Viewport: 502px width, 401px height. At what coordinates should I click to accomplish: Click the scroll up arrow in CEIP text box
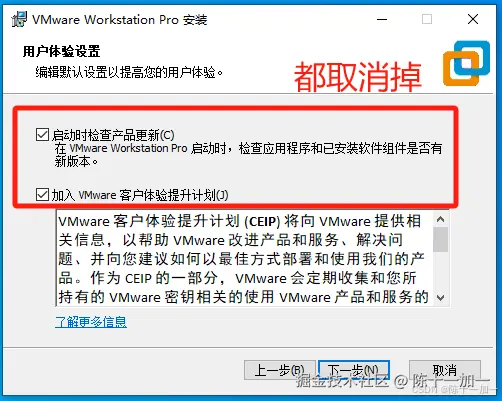(x=441, y=219)
